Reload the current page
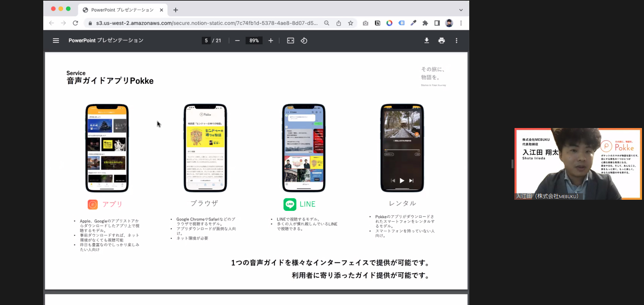644x305 pixels. (x=75, y=23)
